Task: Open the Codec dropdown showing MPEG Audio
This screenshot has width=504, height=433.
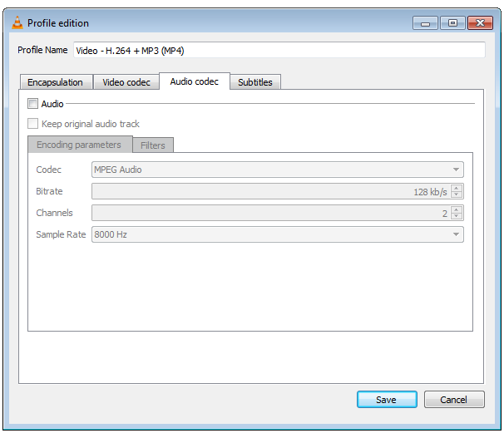Action: point(277,170)
